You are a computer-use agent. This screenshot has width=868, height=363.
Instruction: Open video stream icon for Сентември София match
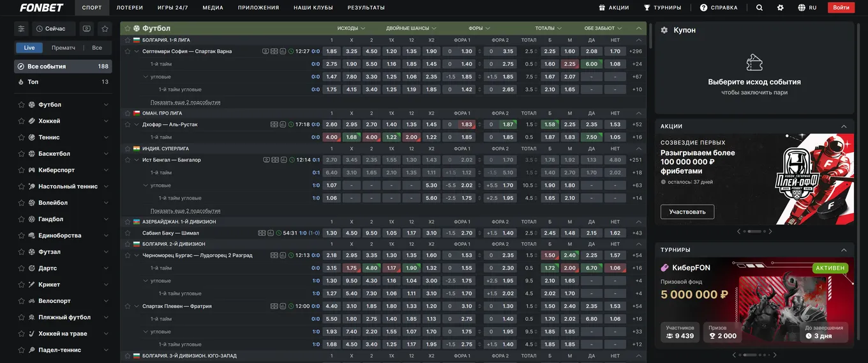pos(266,51)
